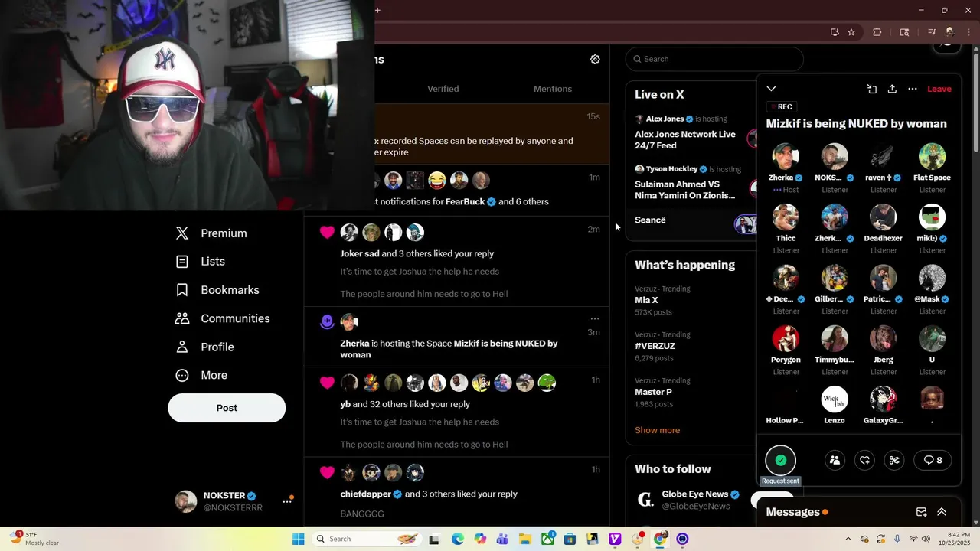Switch to the Verified notifications tab
The width and height of the screenshot is (980, 551).
pos(443,89)
